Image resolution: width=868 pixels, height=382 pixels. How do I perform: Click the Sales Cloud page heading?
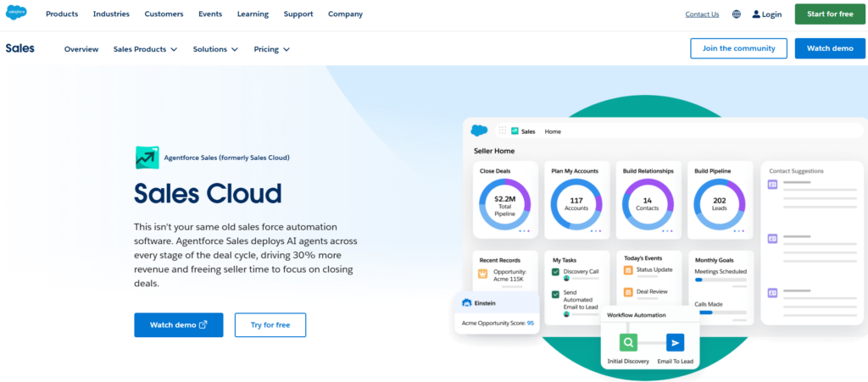point(209,193)
